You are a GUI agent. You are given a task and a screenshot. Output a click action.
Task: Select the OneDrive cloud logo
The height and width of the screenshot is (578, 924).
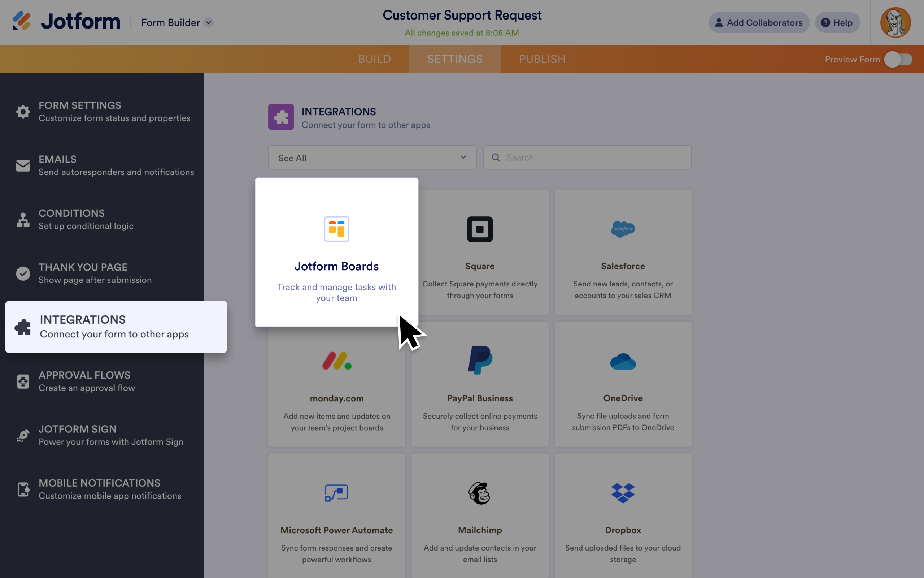[x=623, y=362]
